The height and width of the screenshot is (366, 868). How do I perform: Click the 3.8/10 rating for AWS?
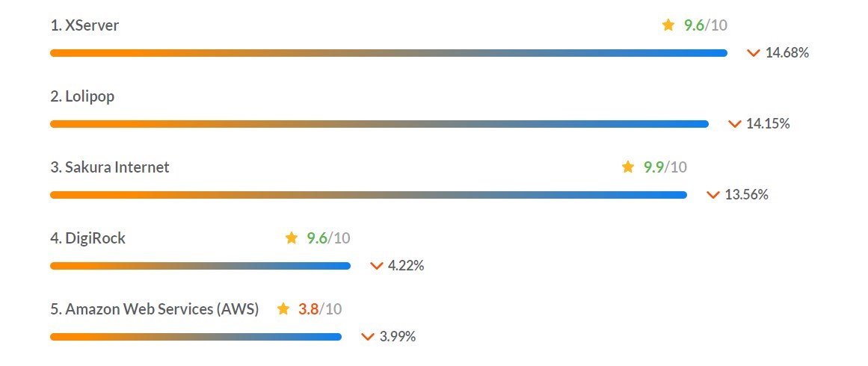(320, 309)
